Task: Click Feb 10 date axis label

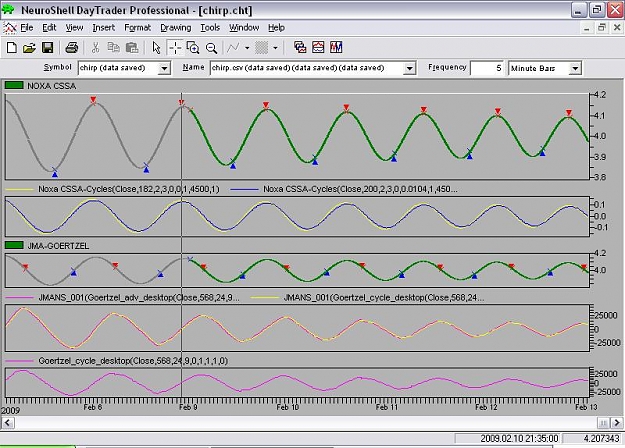Action: click(x=288, y=407)
